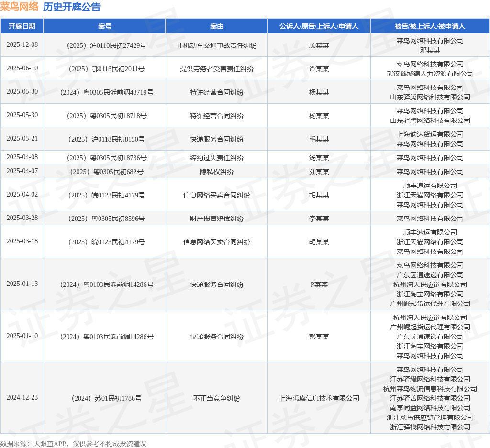Click the date cell 2025-12-08

[22, 44]
